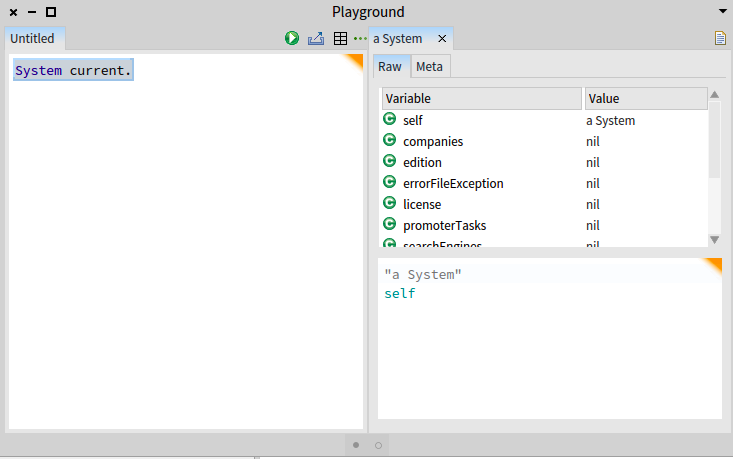Click green icon next to errorFileException

(389, 182)
